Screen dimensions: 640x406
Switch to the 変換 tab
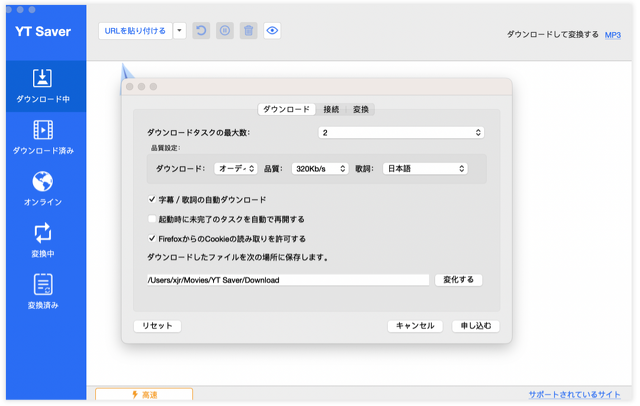click(x=361, y=109)
